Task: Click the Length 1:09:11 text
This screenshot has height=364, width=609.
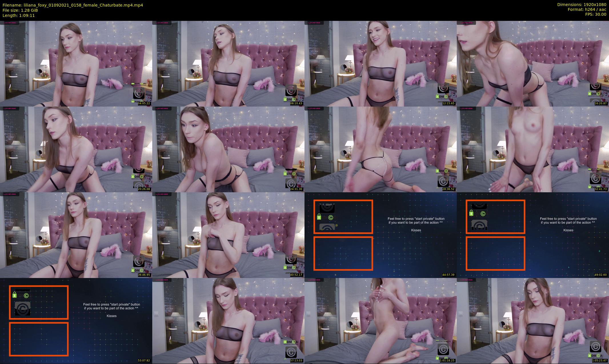Action: [19, 15]
